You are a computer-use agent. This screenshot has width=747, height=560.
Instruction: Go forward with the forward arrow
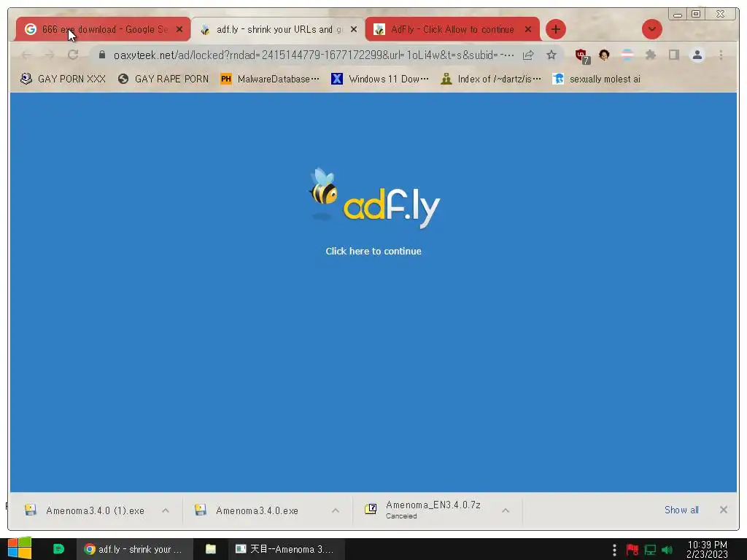(x=50, y=55)
